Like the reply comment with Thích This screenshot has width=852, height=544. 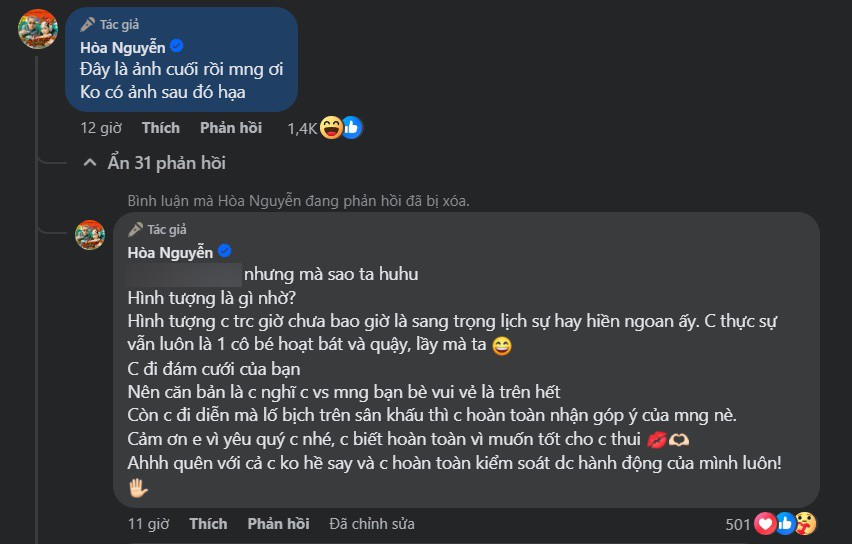[208, 524]
